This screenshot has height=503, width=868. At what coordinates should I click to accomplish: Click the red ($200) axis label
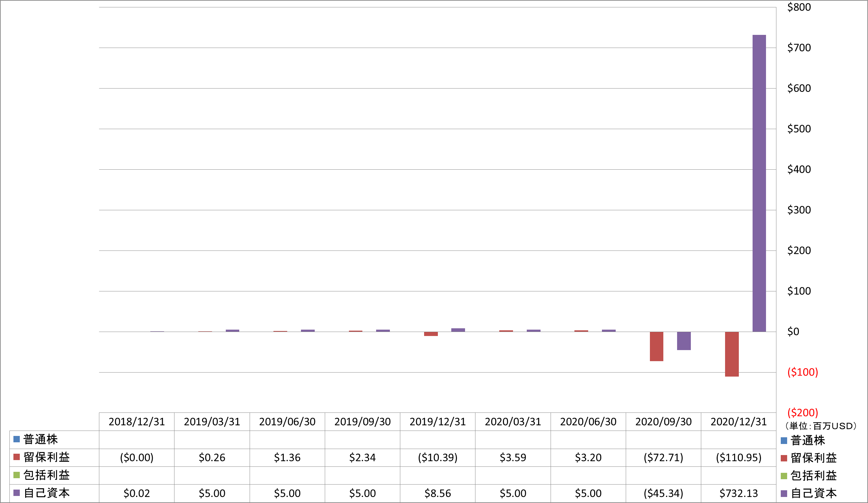click(x=803, y=413)
